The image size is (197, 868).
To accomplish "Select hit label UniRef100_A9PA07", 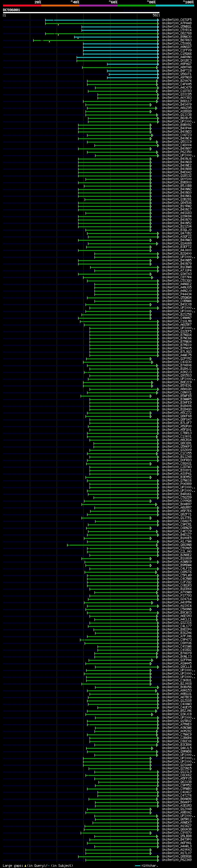I will coord(176,64).
